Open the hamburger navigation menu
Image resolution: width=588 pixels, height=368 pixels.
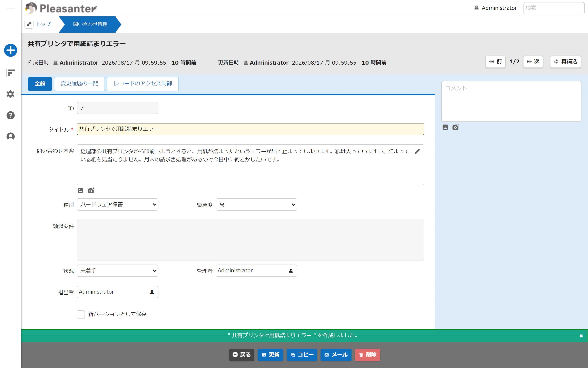coord(10,11)
